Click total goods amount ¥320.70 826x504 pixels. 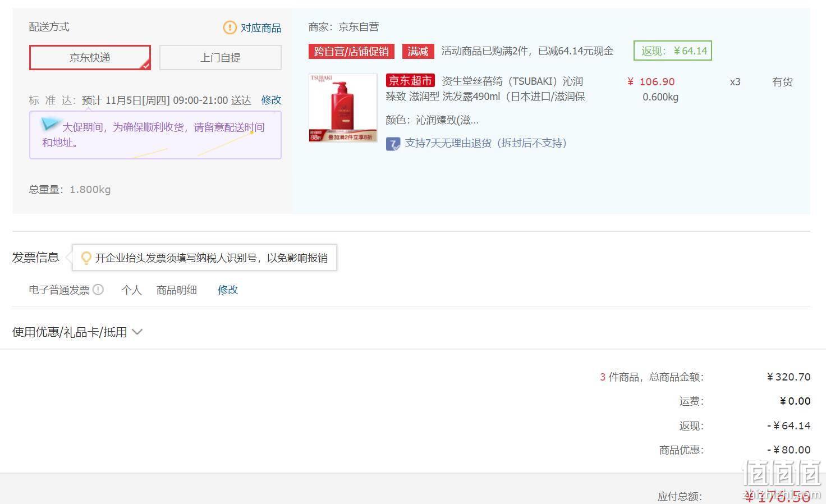point(788,377)
